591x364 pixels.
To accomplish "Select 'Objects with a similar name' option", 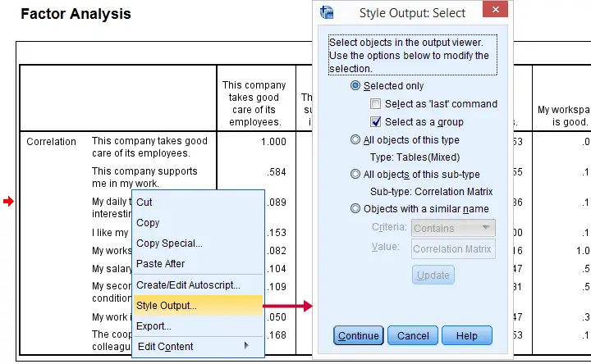I will click(x=355, y=208).
